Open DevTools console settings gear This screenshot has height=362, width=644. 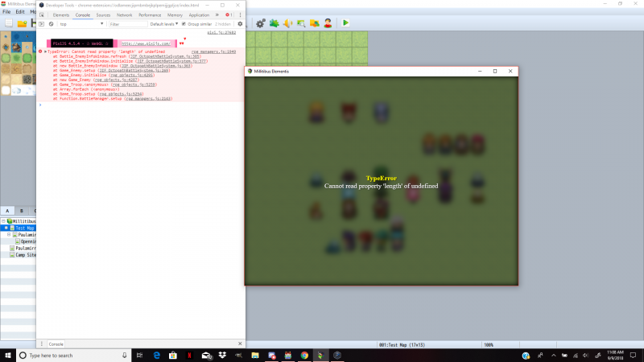[240, 24]
